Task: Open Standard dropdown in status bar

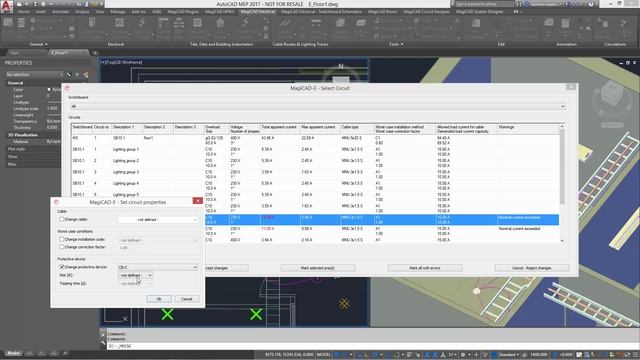Action: tap(509, 355)
